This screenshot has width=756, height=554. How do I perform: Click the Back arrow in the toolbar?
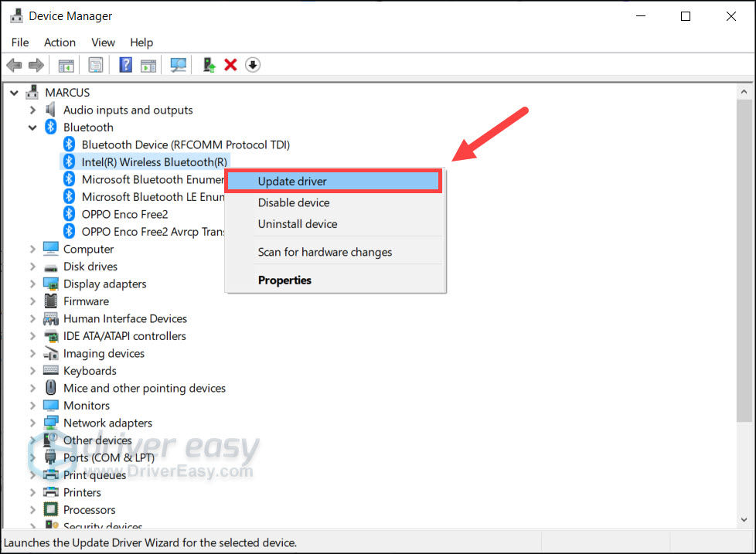[x=14, y=66]
